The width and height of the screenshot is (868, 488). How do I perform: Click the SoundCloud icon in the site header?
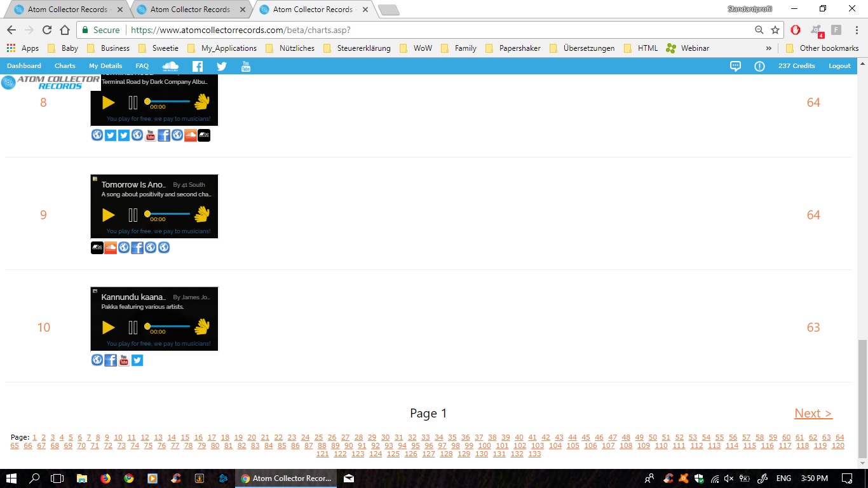[x=170, y=66]
